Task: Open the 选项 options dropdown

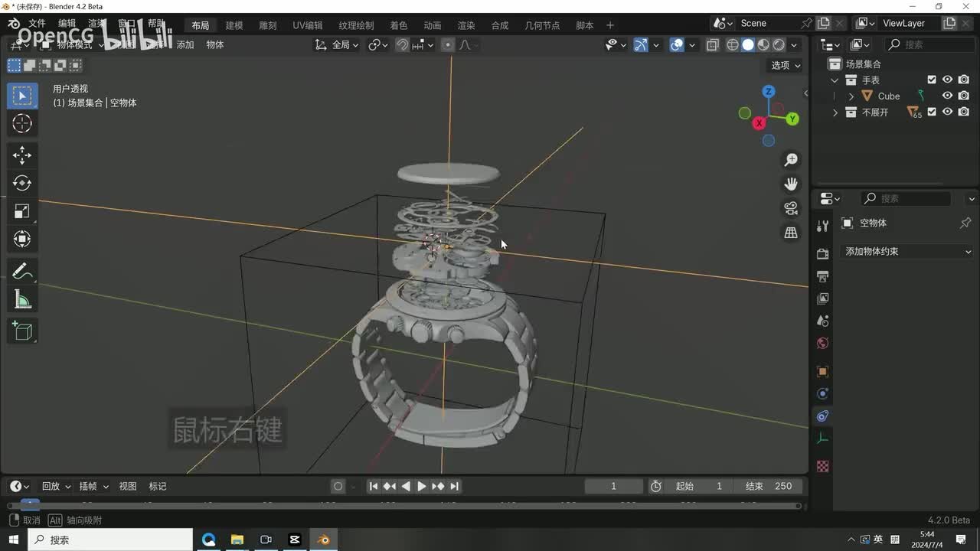Action: coord(786,65)
